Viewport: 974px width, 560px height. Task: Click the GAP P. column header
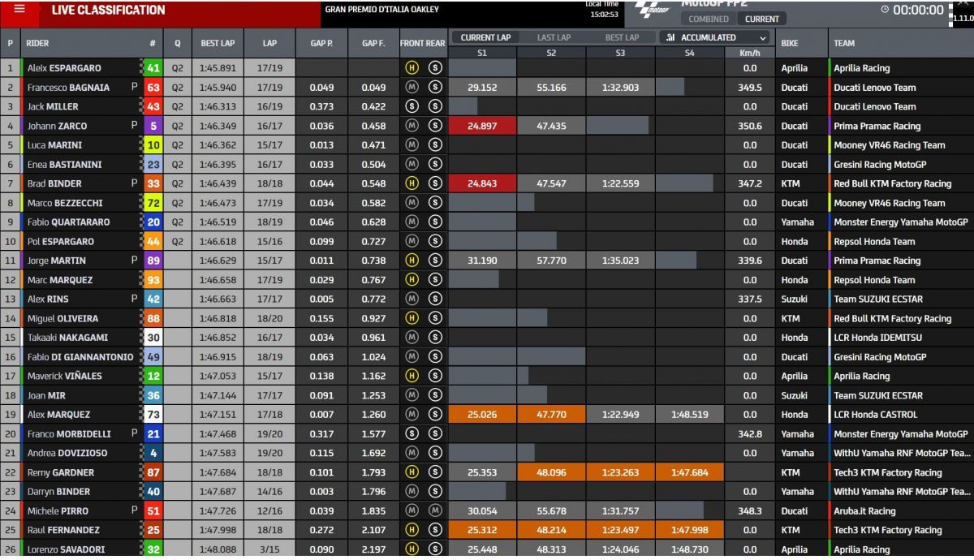click(321, 43)
